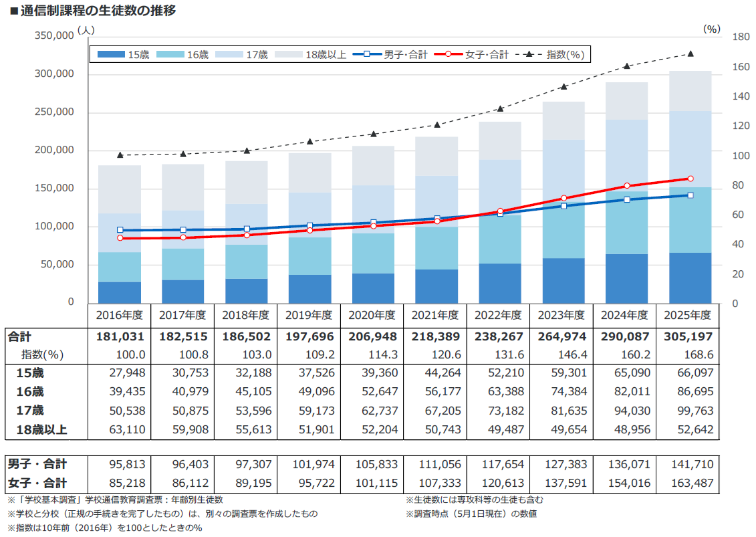
Task: Click the 2024年度 index triangle data point
Action: point(627,66)
